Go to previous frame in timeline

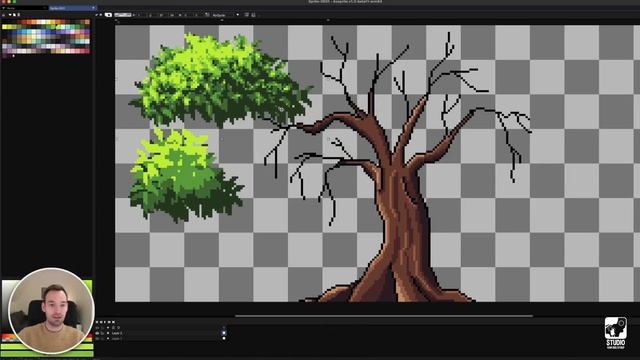[x=101, y=322]
